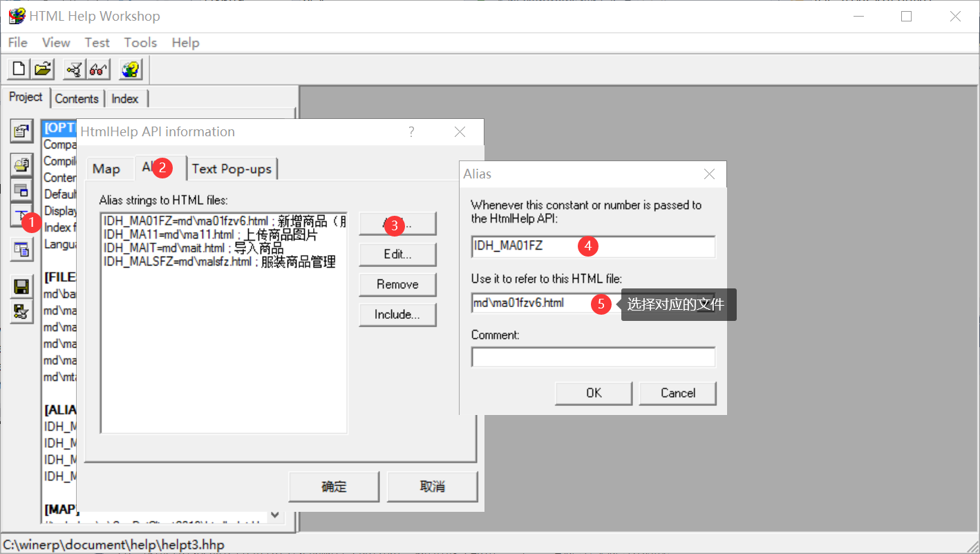The height and width of the screenshot is (554, 980).
Task: Click the Open folder toolbar icon
Action: point(44,69)
